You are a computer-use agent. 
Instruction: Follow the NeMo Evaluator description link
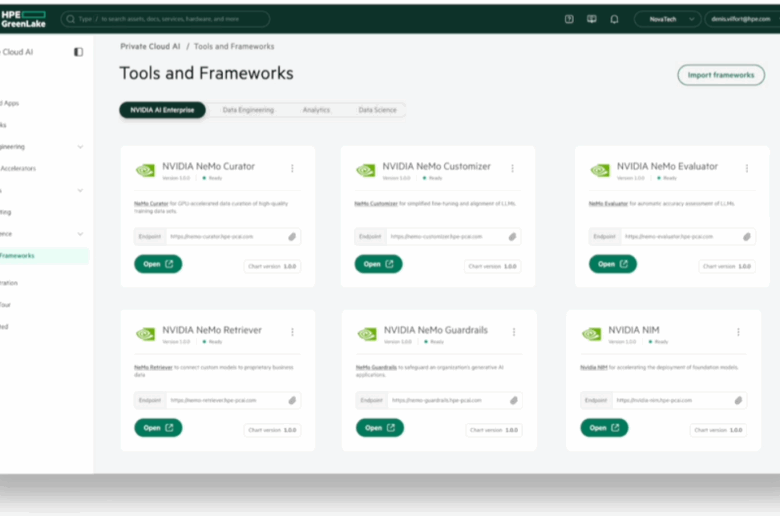tap(608, 204)
